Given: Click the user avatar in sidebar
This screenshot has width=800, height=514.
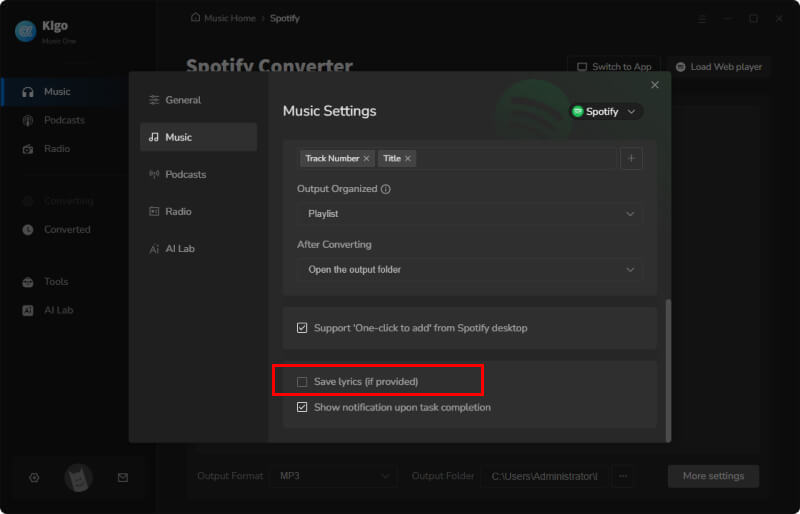Looking at the screenshot, I should 79,478.
